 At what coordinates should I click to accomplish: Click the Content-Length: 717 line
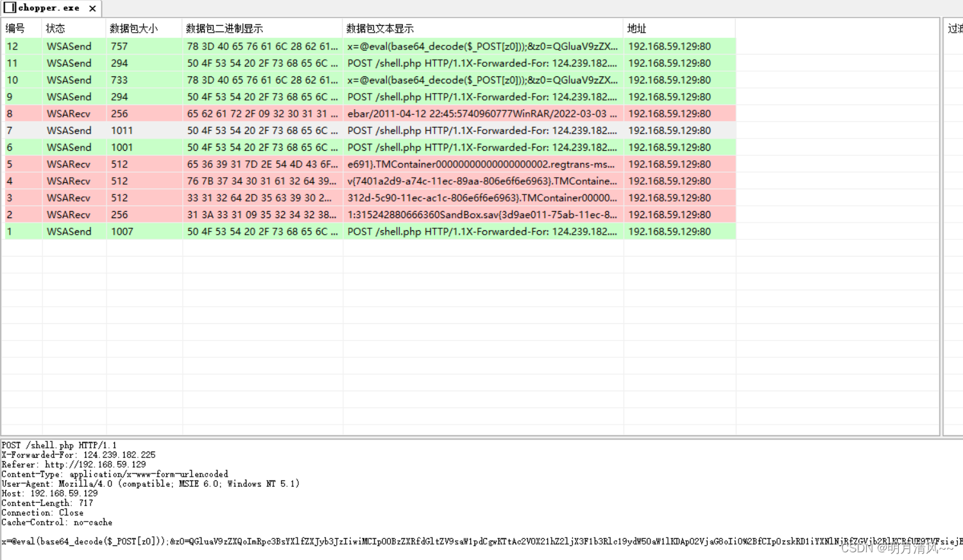point(47,503)
